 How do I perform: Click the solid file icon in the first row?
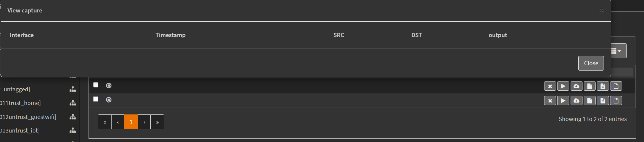[589, 86]
